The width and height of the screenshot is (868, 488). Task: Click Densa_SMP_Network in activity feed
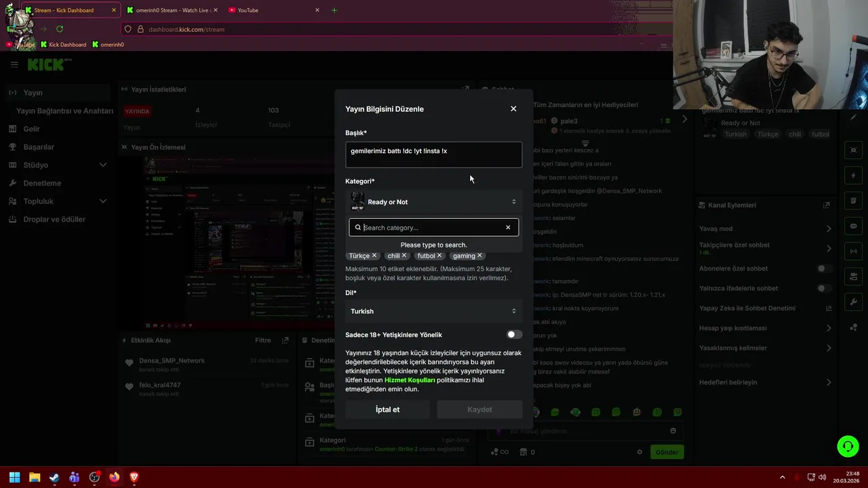(x=172, y=361)
